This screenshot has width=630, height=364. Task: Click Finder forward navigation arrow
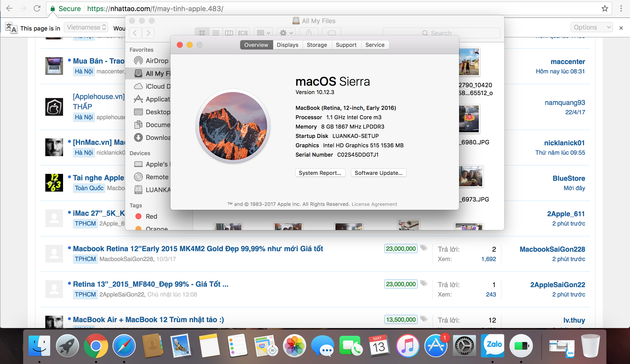point(148,33)
